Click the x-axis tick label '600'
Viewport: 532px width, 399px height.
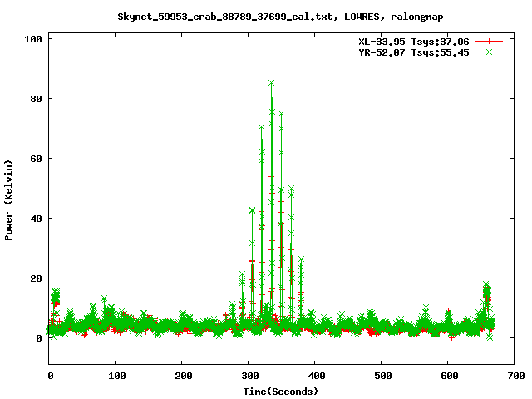(x=449, y=376)
